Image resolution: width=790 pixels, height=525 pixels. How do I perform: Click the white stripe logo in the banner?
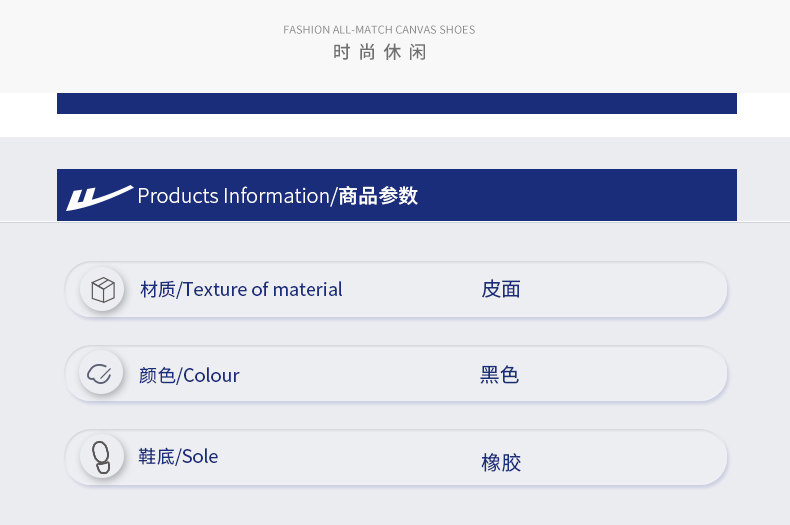coord(98,197)
